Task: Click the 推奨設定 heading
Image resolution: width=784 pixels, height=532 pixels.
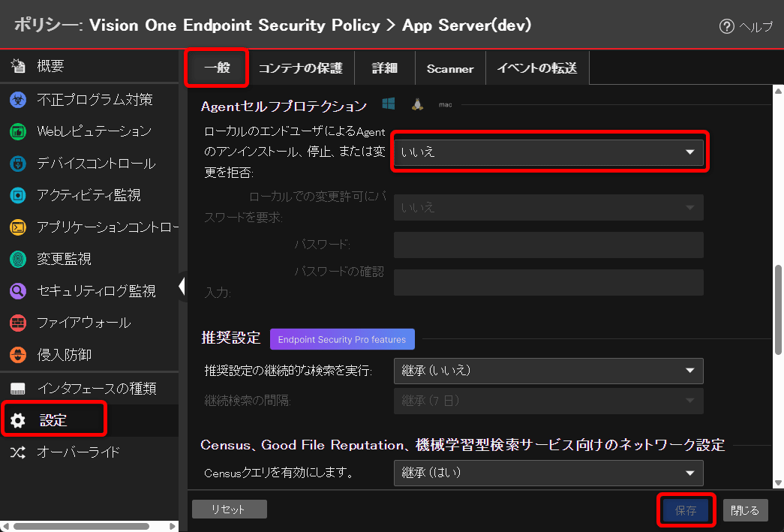Action: pyautogui.click(x=230, y=338)
